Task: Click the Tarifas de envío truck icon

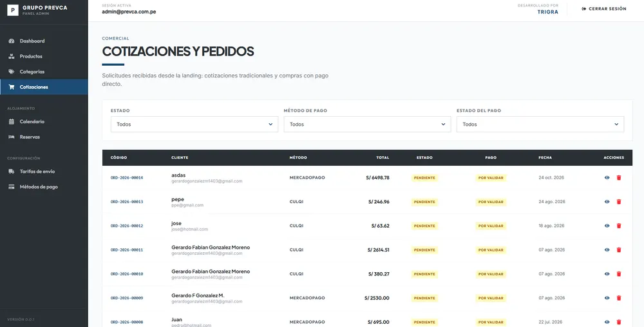Action: pos(12,172)
